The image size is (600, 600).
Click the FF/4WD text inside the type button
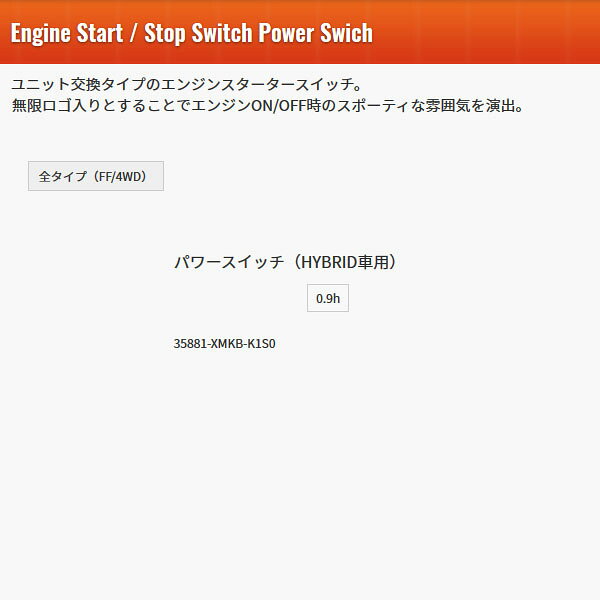[x=120, y=176]
